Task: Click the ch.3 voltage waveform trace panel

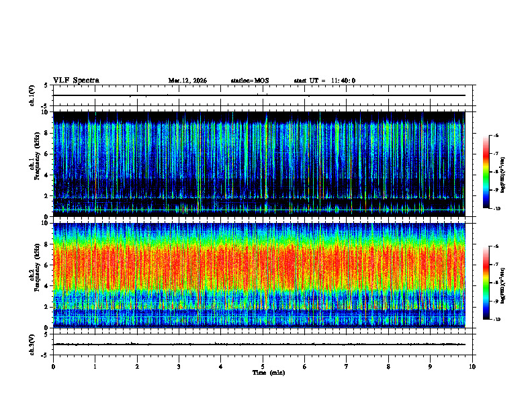Action: coord(263,345)
